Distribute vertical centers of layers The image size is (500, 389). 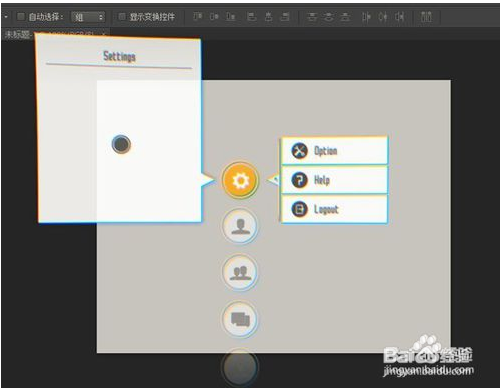coord(329,16)
